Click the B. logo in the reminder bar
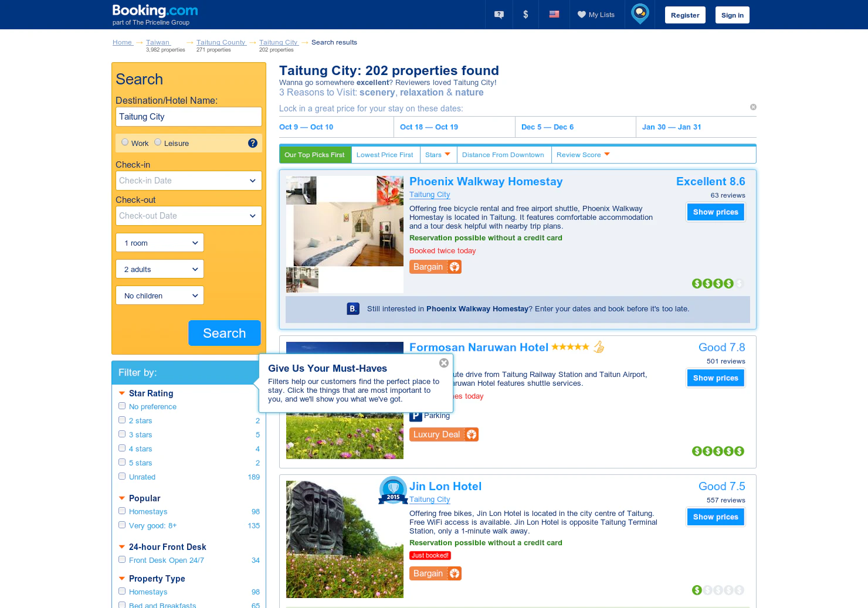868x608 pixels. tap(353, 308)
